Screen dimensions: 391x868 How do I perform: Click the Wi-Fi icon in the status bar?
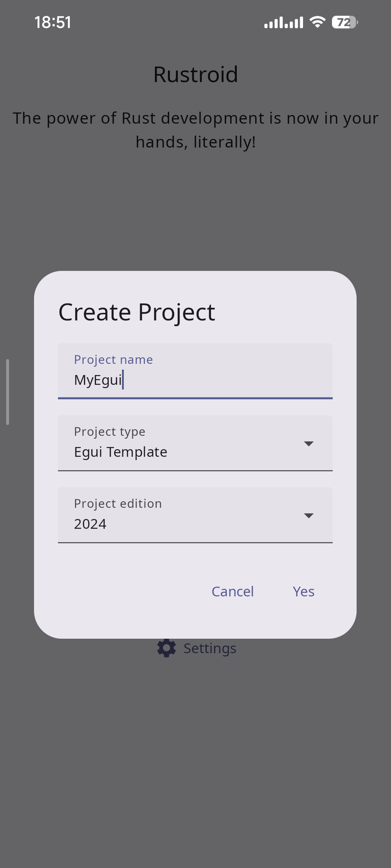point(316,22)
